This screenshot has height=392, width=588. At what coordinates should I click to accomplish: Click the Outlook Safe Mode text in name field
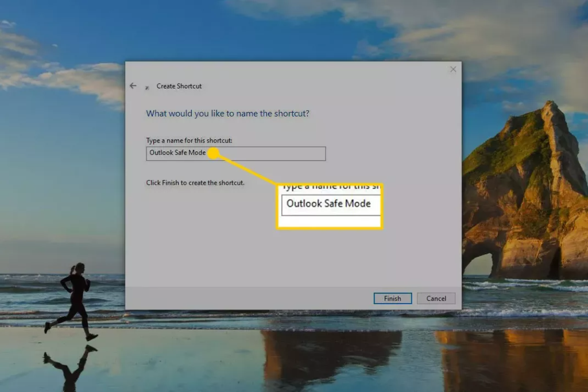point(177,153)
